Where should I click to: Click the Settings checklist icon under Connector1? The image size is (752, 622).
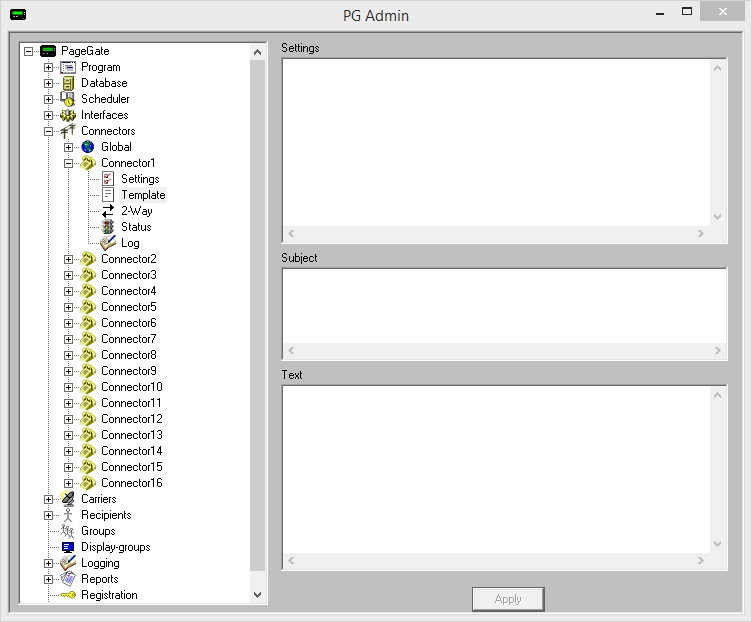tap(108, 179)
